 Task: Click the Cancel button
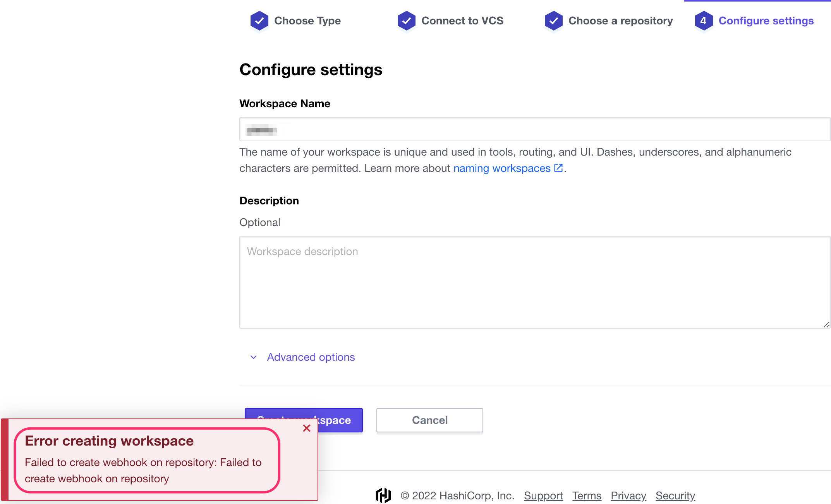point(430,420)
